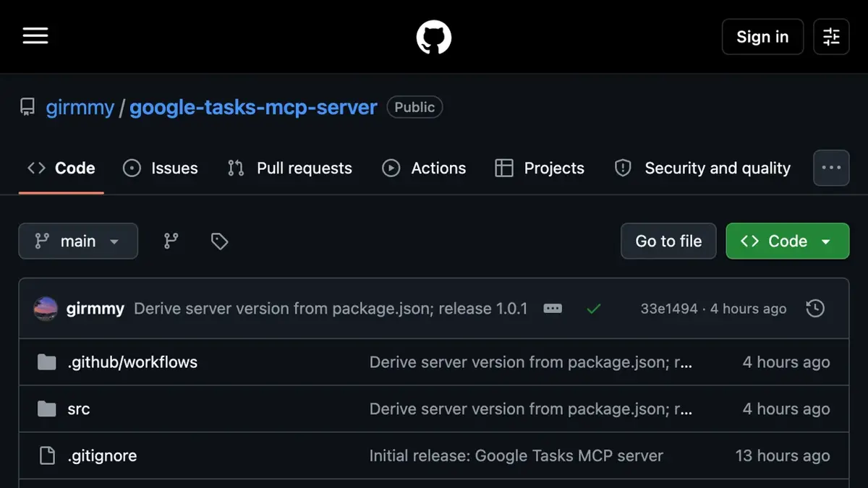Click the Sign in button
The width and height of the screenshot is (868, 488).
762,37
